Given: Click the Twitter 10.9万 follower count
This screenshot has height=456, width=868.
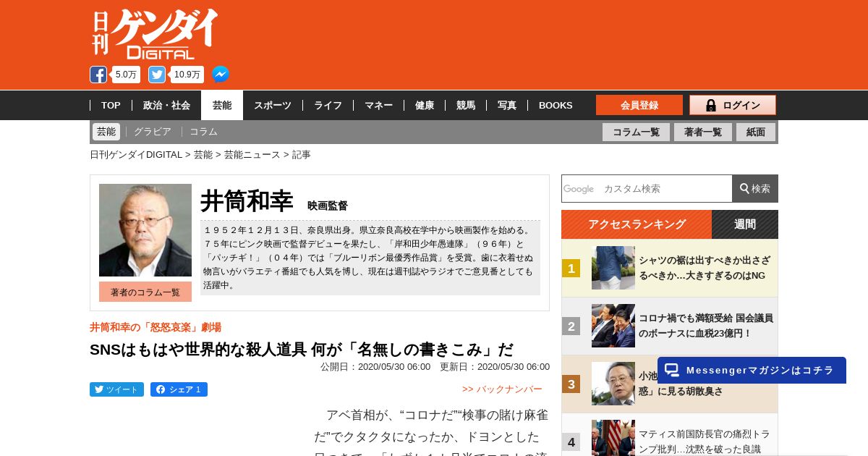Looking at the screenshot, I should tap(187, 75).
